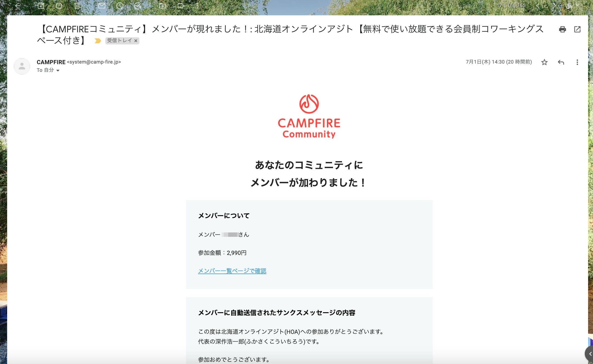Open メンバー一覧ページで確認 link
The image size is (593, 364).
click(232, 271)
